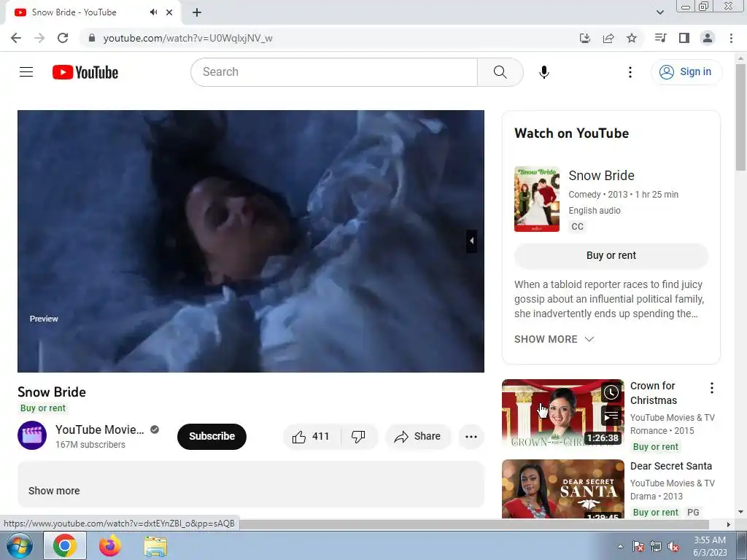The height and width of the screenshot is (560, 747).
Task: Mute tab via speaker icon
Action: (x=153, y=12)
